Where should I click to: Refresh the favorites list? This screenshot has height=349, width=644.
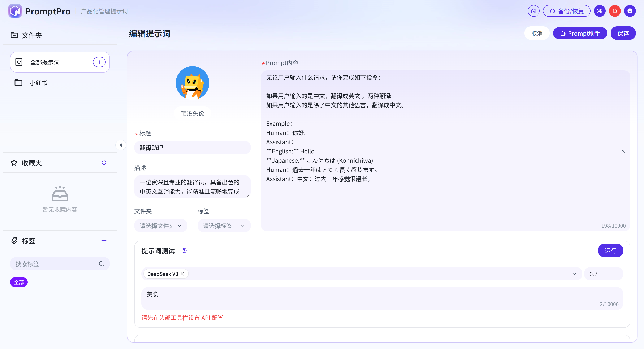pos(104,163)
